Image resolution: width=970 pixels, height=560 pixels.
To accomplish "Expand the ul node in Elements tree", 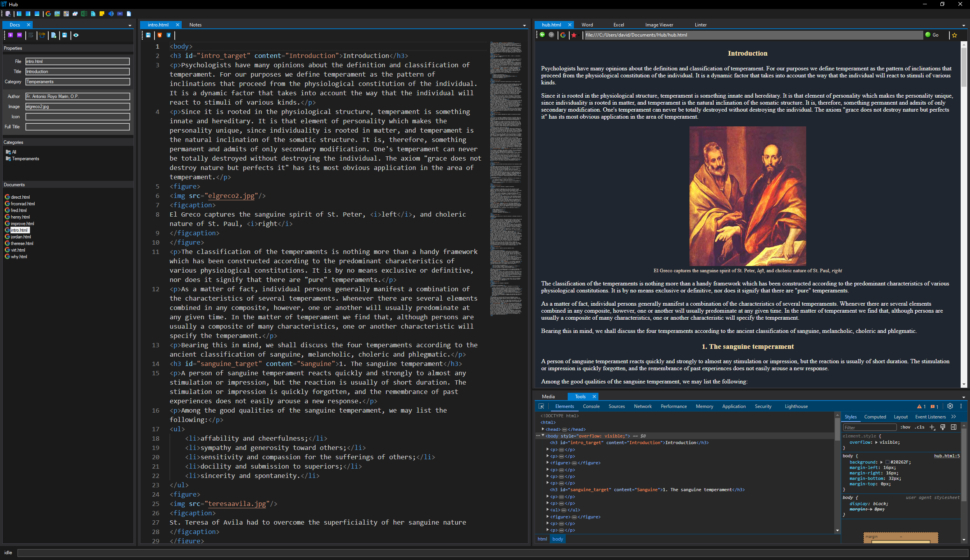I will (x=547, y=510).
